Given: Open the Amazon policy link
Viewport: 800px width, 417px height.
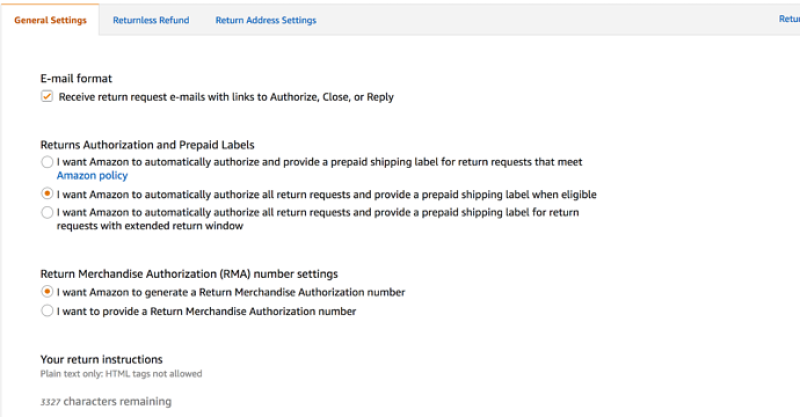Looking at the screenshot, I should [x=92, y=176].
